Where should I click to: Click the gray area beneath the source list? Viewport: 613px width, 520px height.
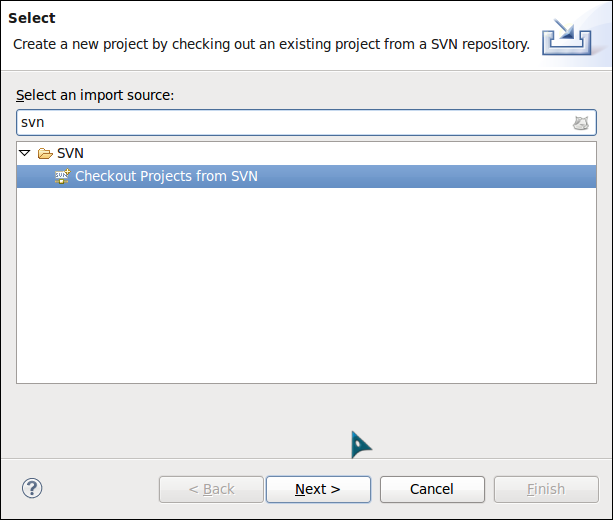pos(306,420)
